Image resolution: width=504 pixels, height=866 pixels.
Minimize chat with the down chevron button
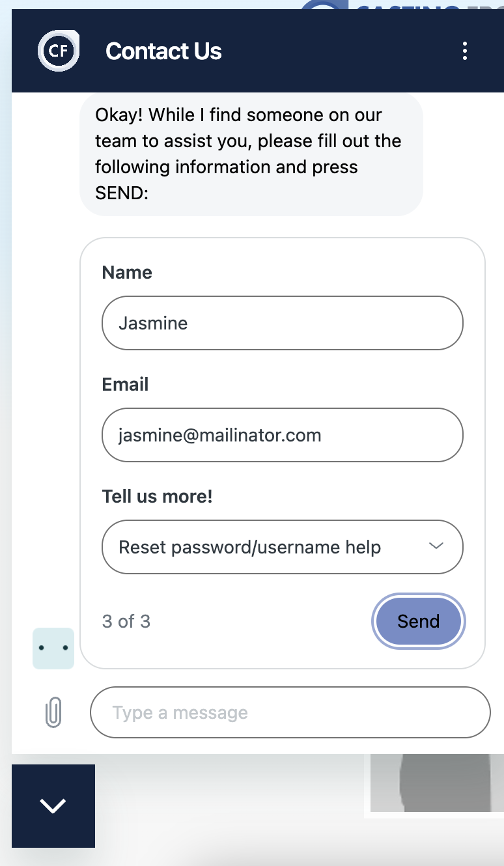(x=53, y=806)
